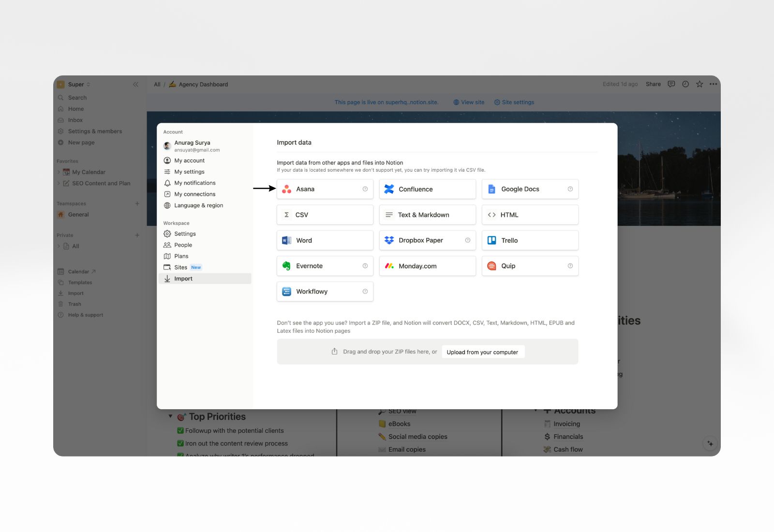Open the Plans section
Image resolution: width=774 pixels, height=532 pixels.
(205, 256)
